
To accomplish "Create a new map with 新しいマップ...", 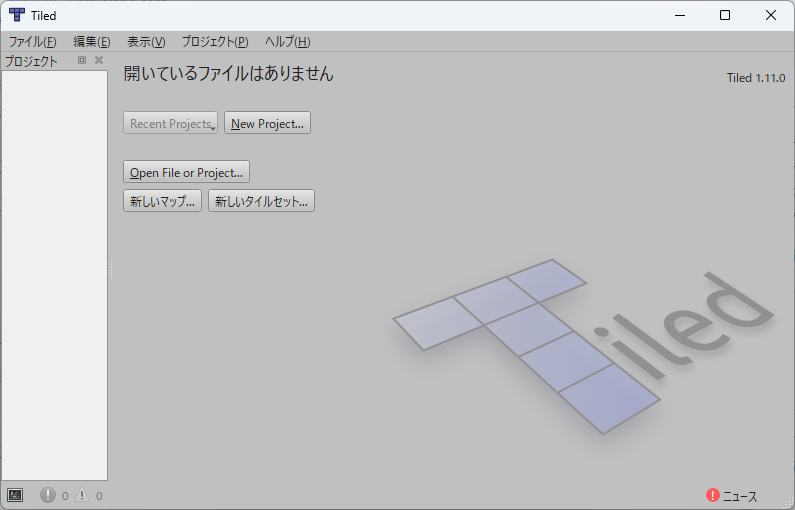I will (x=162, y=201).
